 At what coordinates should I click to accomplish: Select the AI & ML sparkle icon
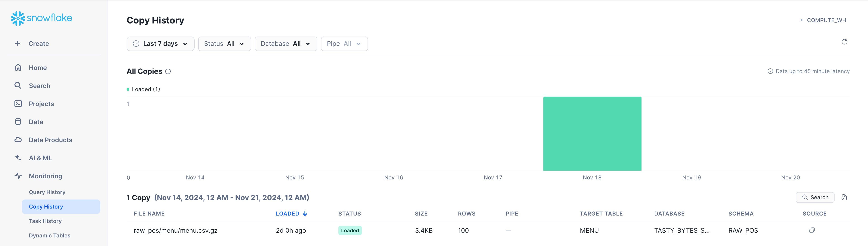(18, 158)
